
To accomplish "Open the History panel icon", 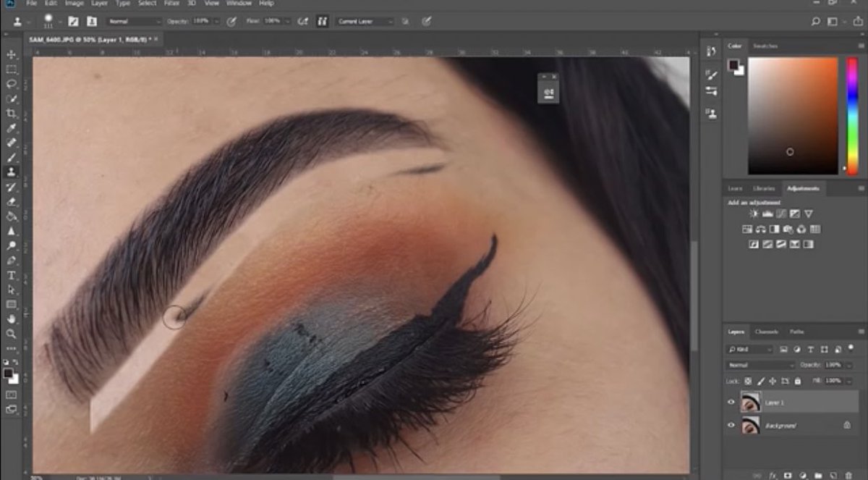I will 712,51.
